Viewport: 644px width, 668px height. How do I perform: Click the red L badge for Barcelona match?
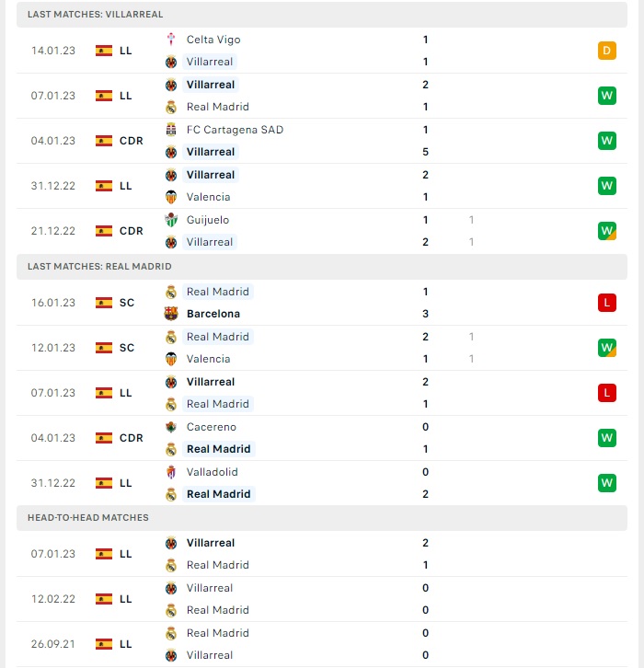(607, 303)
